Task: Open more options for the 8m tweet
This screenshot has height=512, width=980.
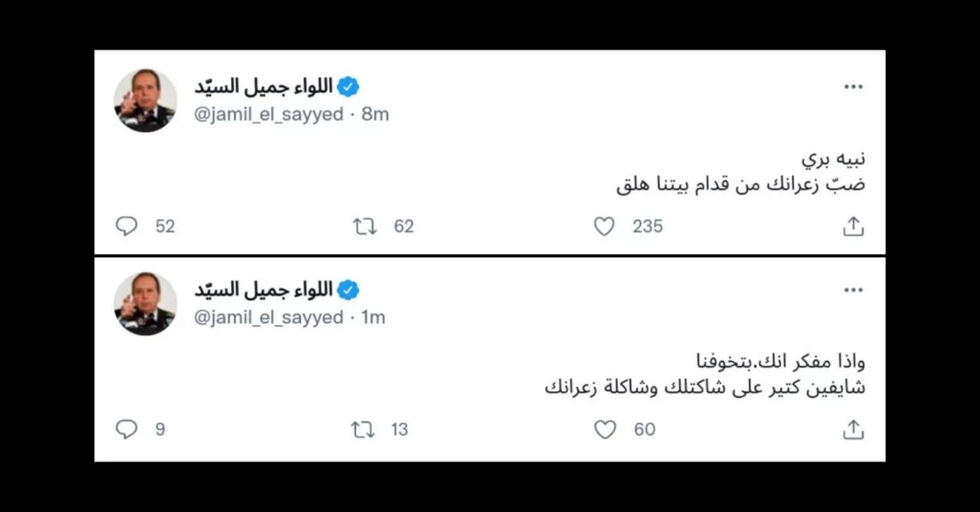Action: click(853, 87)
